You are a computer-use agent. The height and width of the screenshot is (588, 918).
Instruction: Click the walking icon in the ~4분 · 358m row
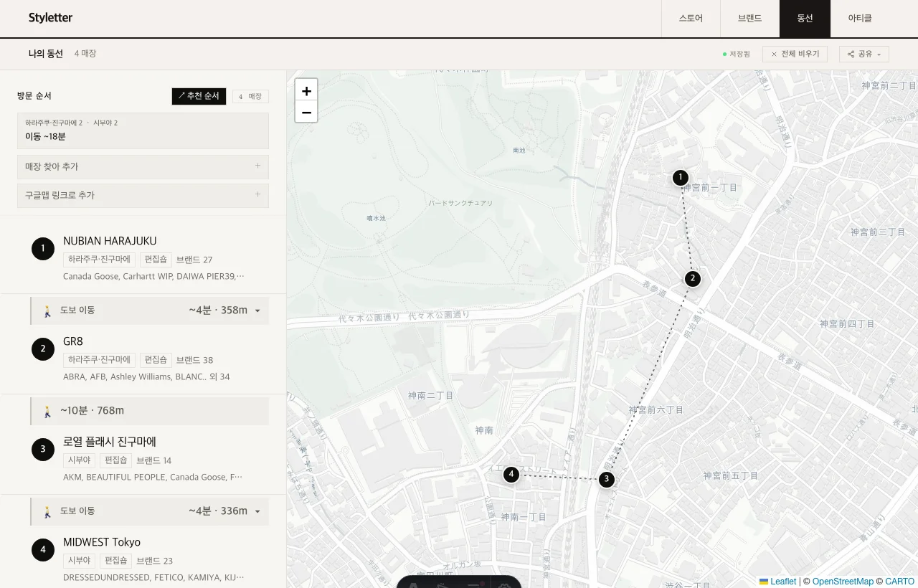pyautogui.click(x=47, y=310)
